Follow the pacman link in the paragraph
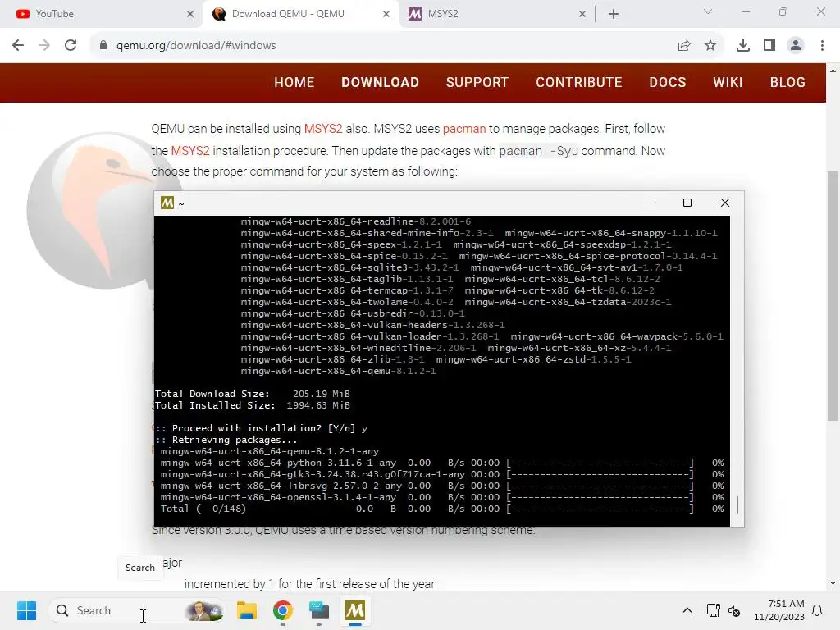This screenshot has height=630, width=840. pos(464,129)
